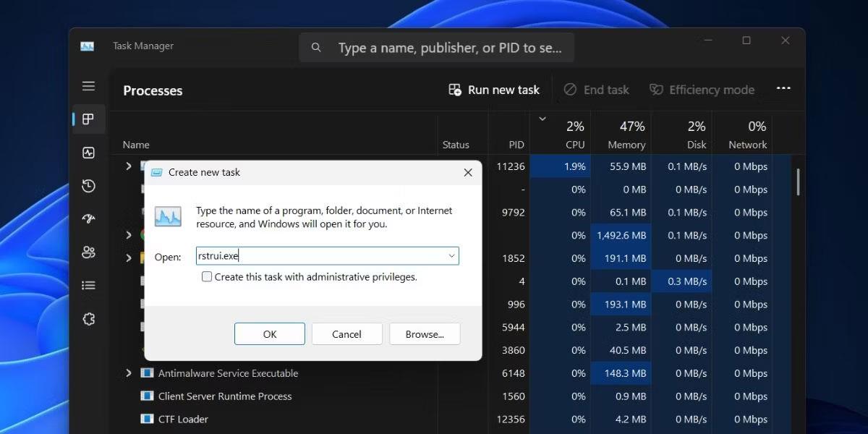The height and width of the screenshot is (434, 868).
Task: Click the 40.5 MB memory cell
Action: (x=621, y=350)
